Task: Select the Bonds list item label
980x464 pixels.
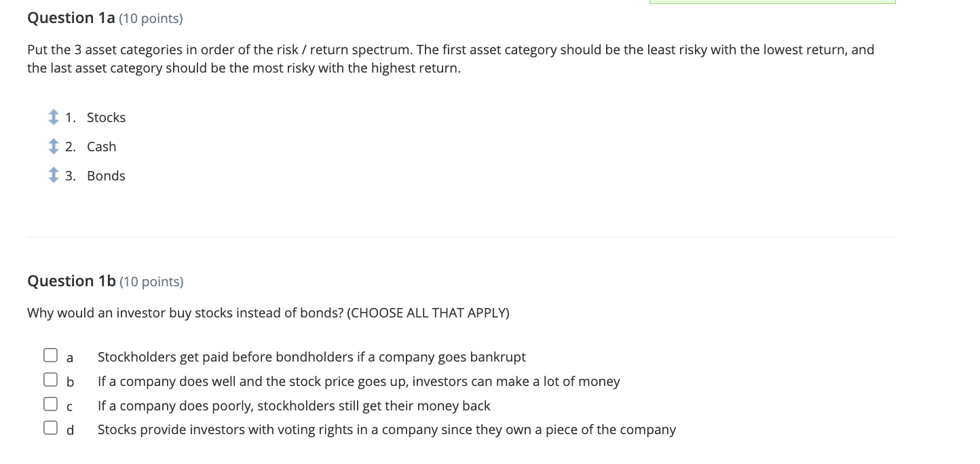Action: 106,175
